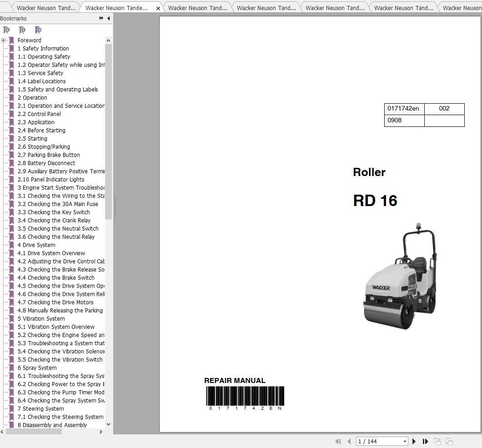This screenshot has height=448, width=482.
Task: Click the previous view icon in the page bar
Action: [437, 442]
